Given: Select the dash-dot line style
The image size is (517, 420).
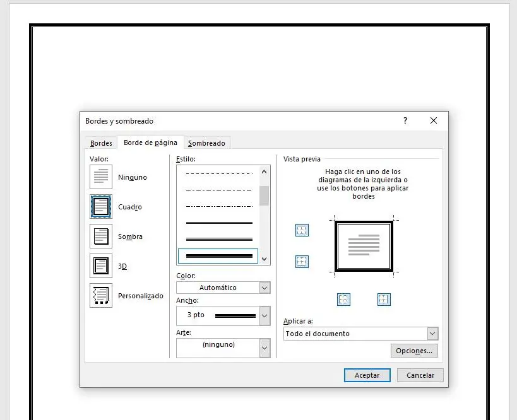Looking at the screenshot, I should point(219,190).
